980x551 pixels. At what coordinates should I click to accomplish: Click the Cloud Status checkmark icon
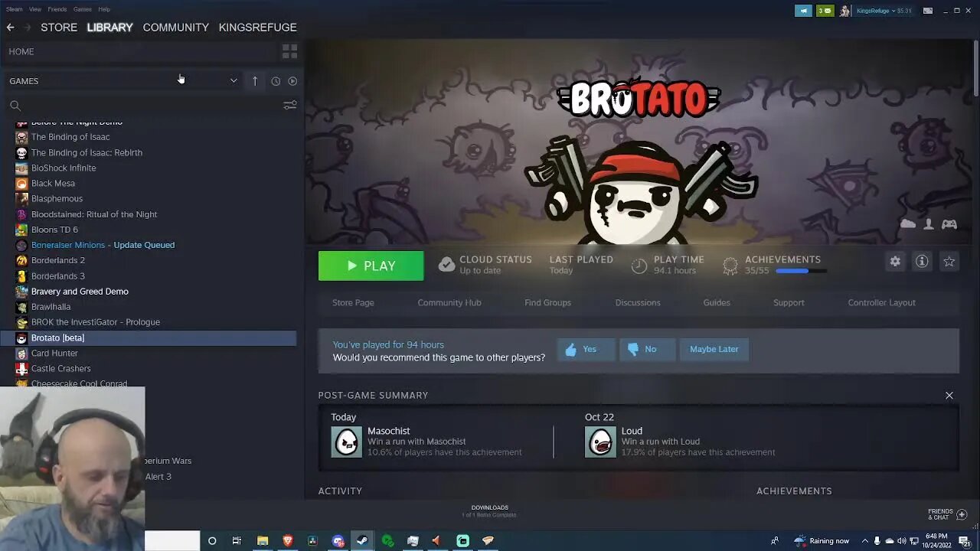[446, 265]
